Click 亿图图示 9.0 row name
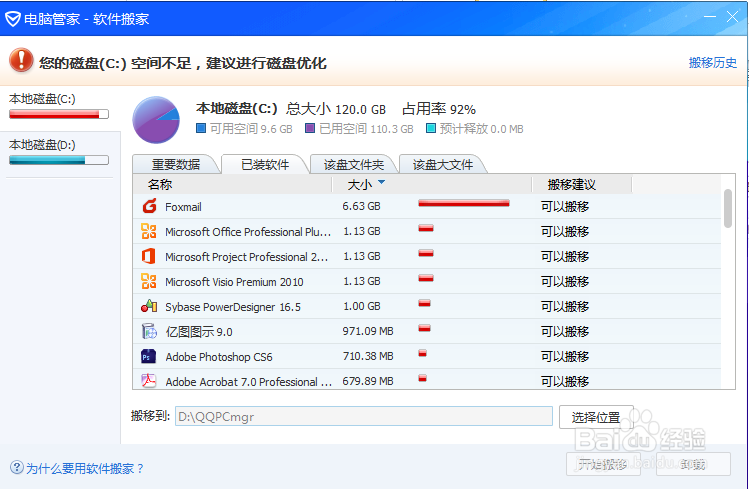The image size is (749, 489). pyautogui.click(x=199, y=332)
